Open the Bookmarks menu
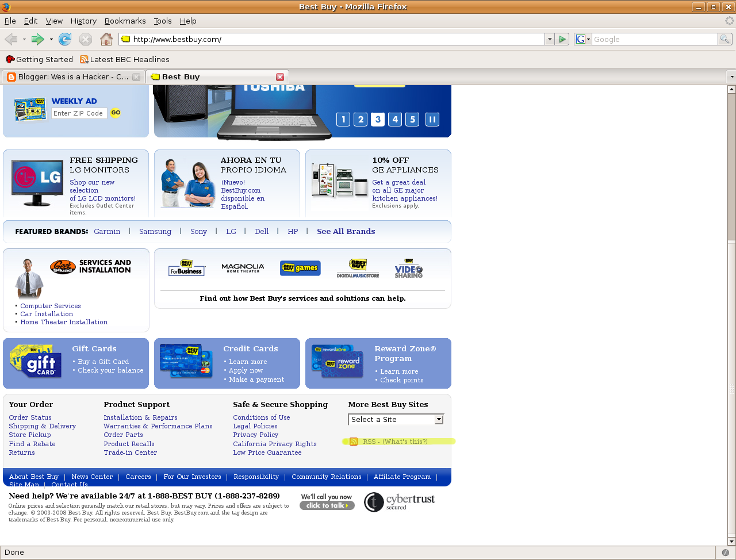736x560 pixels. 125,21
